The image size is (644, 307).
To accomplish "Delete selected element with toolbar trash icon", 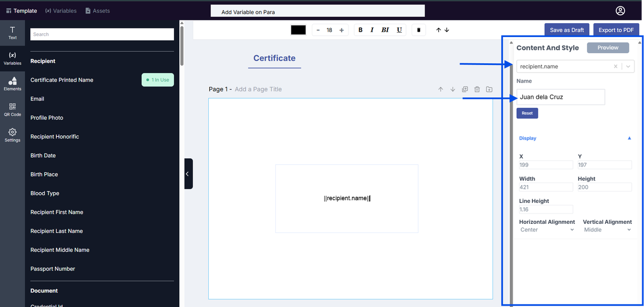I will [419, 30].
